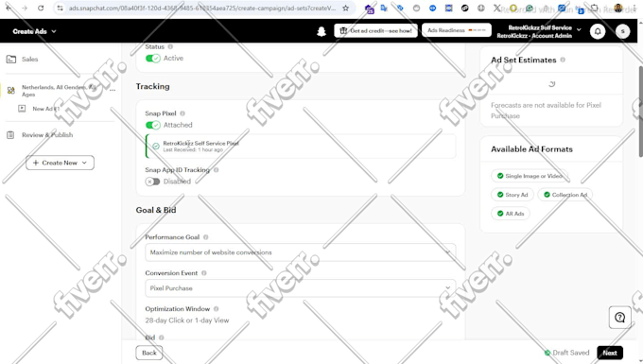
Task: Select the RetroKickzz Self Service Pixel checkmark
Action: 156,146
